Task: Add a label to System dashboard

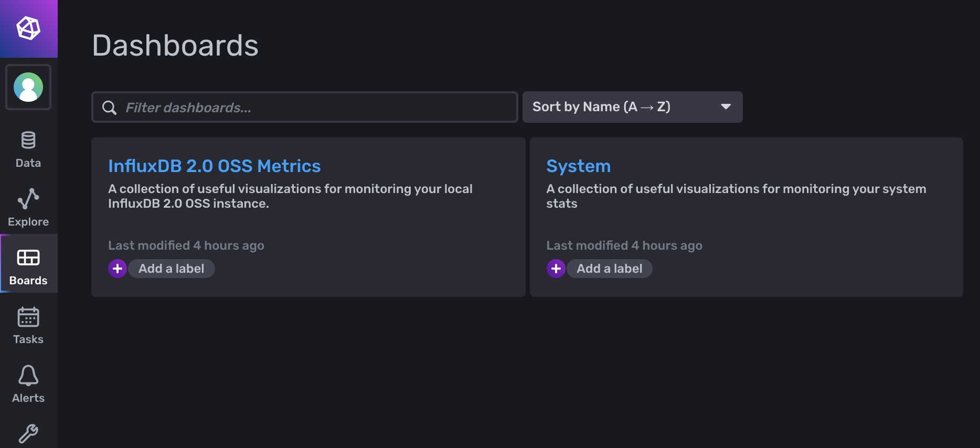Action: pyautogui.click(x=609, y=269)
